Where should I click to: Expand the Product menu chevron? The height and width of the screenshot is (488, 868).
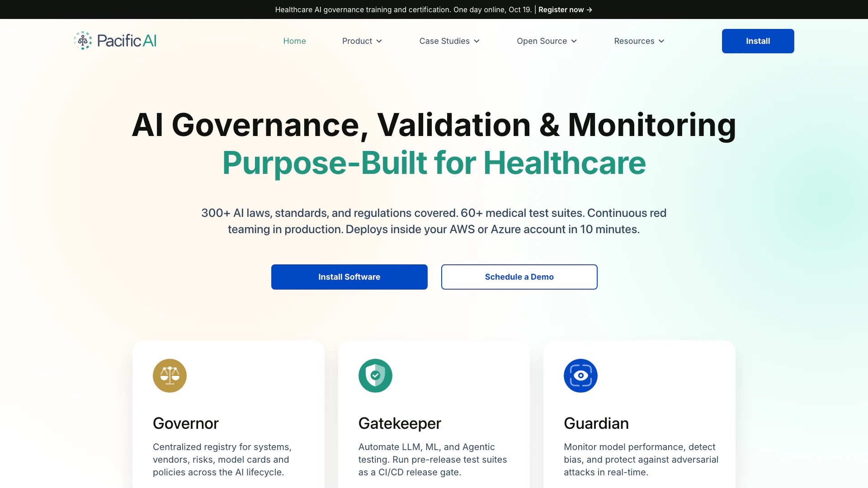pos(379,41)
